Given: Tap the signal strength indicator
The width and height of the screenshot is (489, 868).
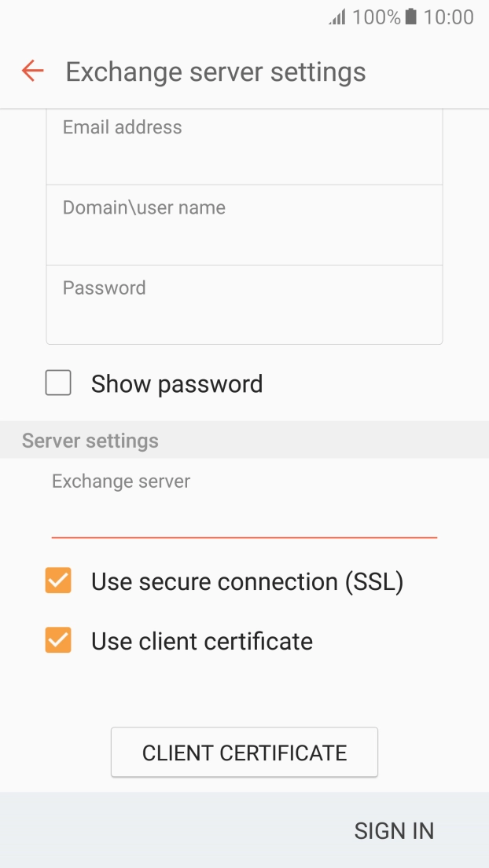Looking at the screenshot, I should pyautogui.click(x=336, y=16).
